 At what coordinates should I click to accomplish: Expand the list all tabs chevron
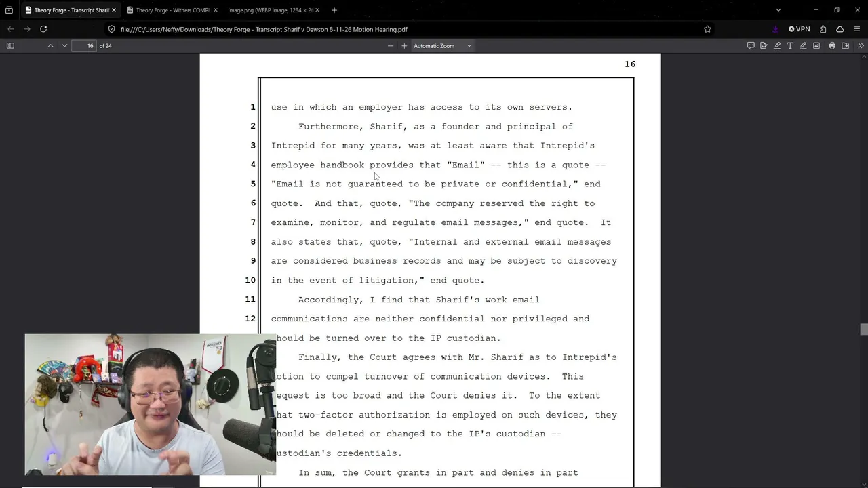tap(778, 10)
